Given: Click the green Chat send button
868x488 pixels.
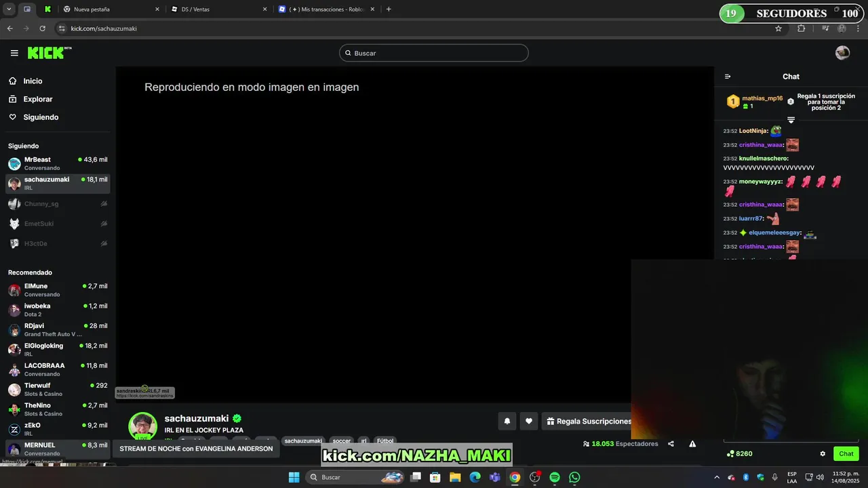Looking at the screenshot, I should (846, 453).
